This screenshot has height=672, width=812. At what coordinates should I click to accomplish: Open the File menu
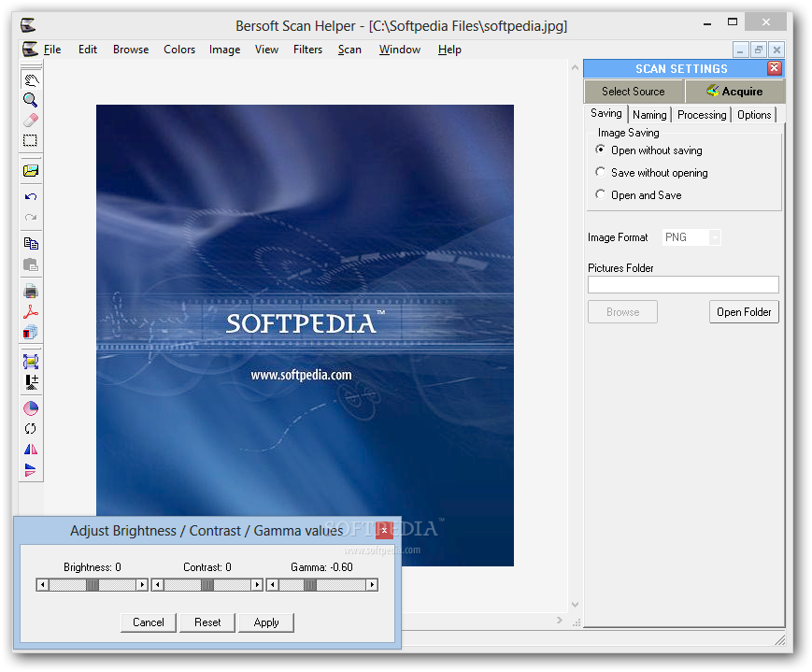pos(52,50)
